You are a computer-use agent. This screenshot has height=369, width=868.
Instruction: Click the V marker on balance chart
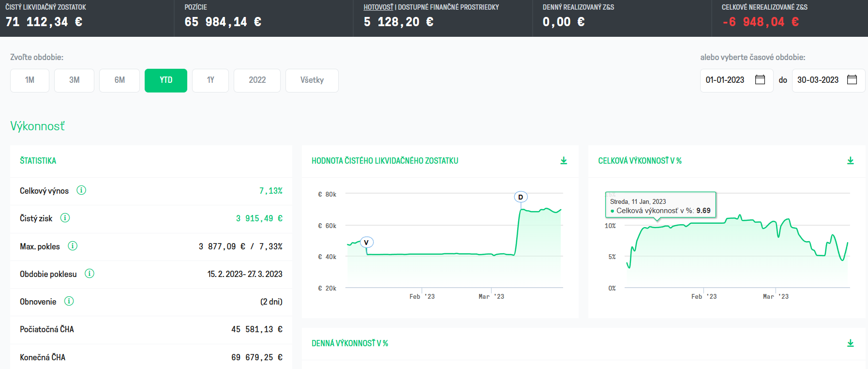(366, 243)
